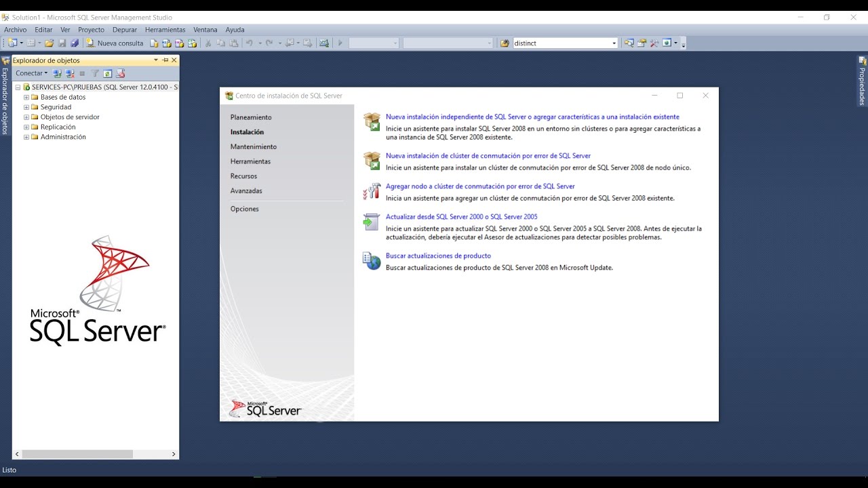Toggle the auto-hide pin of Object Explorer
The height and width of the screenshot is (488, 868).
[x=165, y=60]
